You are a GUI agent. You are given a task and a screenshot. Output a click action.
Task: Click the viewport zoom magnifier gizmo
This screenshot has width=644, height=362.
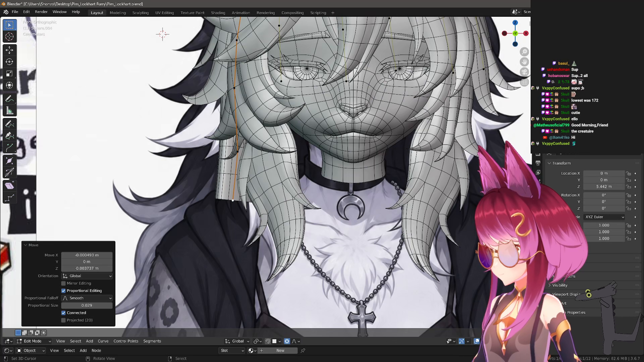pos(524,52)
